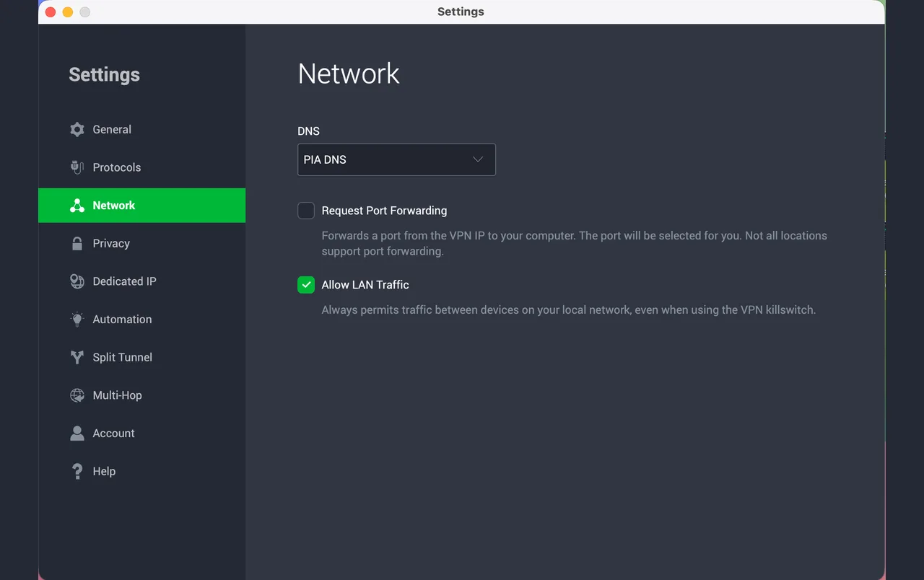
Task: Enable the Request Port Forwarding checkbox
Action: [306, 211]
